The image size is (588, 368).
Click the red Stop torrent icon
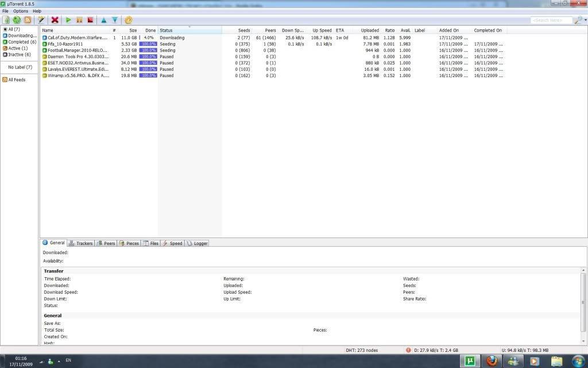pos(90,20)
